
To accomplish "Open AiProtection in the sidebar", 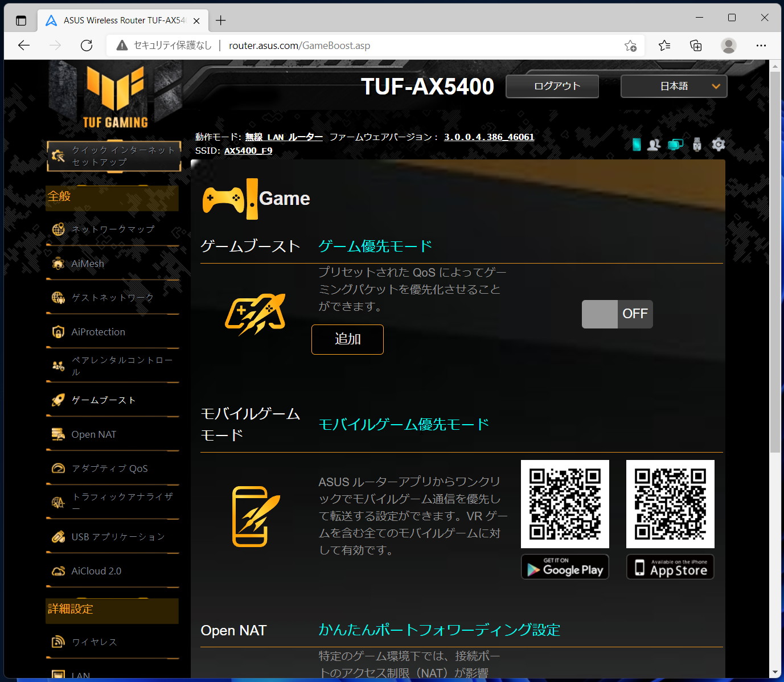I will (113, 332).
